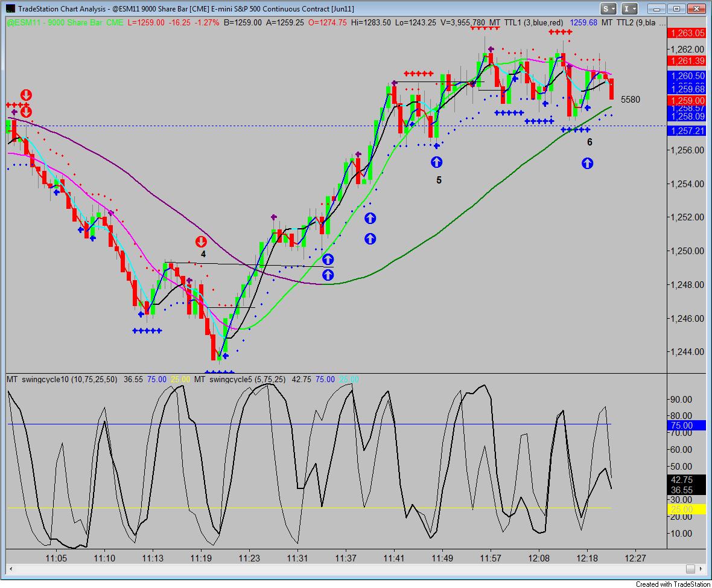Click the 11:41 time axis label

[x=393, y=558]
